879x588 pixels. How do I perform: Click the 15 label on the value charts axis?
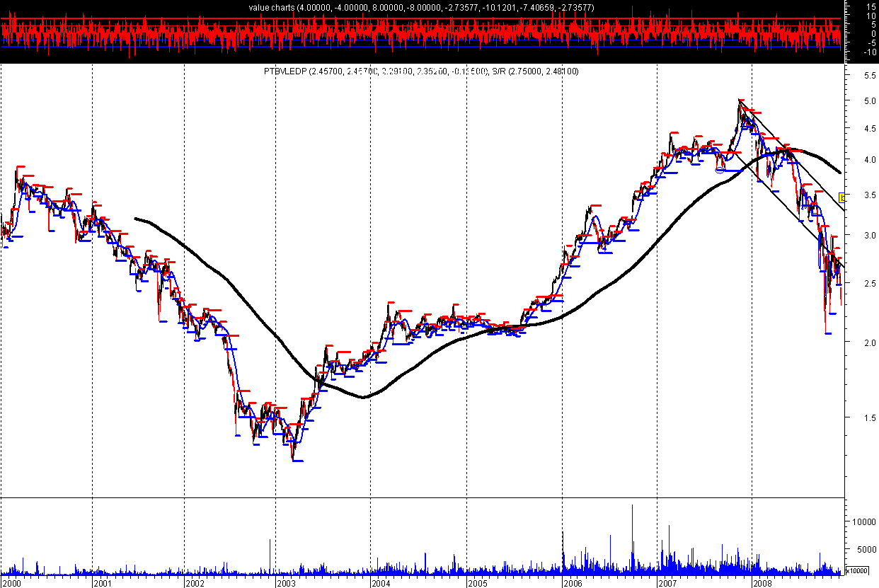(871, 6)
